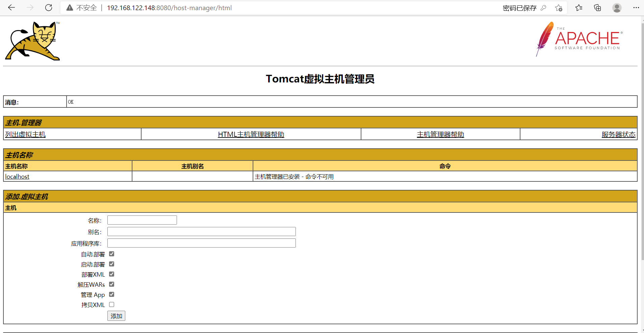Click the OK message text

71,102
